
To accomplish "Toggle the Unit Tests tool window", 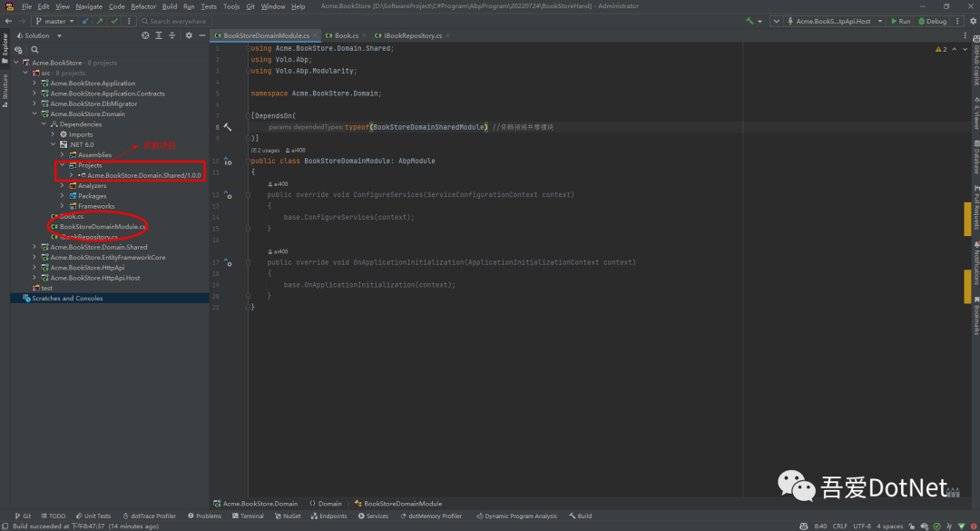I will (93, 516).
